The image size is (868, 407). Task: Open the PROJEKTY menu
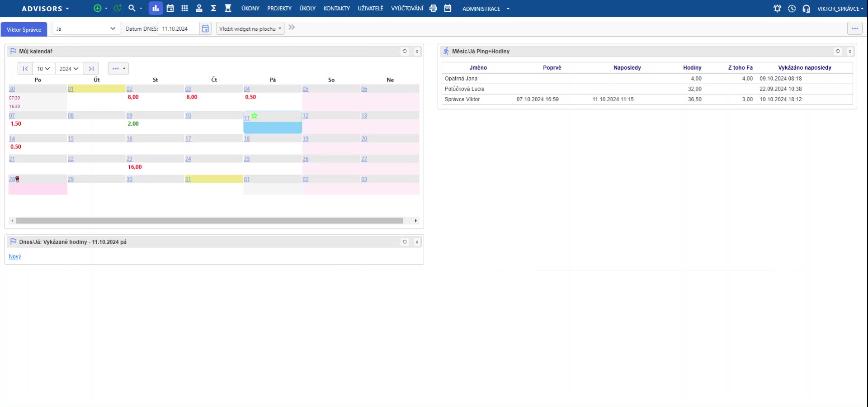click(279, 9)
